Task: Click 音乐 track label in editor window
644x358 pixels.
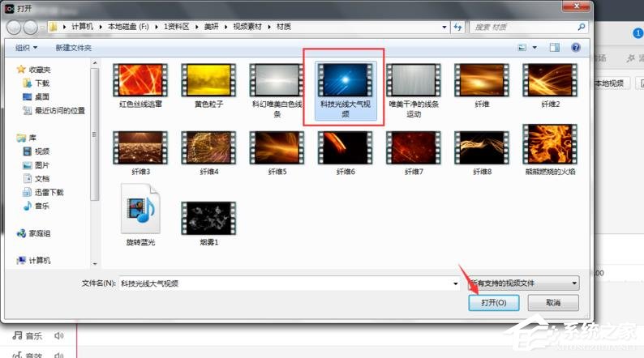Action: pyautogui.click(x=34, y=336)
